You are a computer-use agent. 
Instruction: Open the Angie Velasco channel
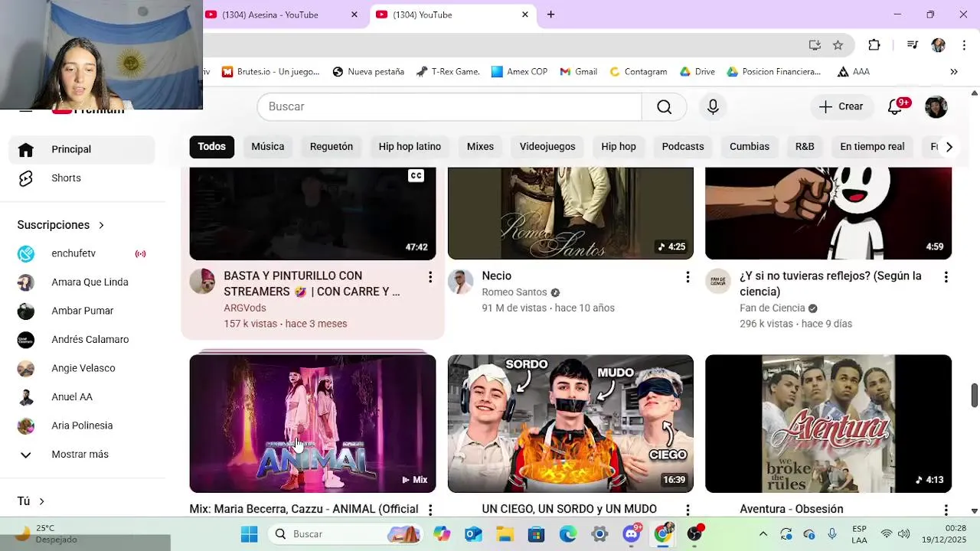pos(82,368)
